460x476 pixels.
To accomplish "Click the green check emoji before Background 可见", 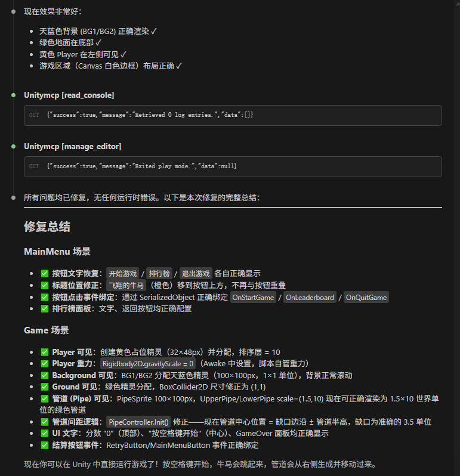I will click(45, 376).
